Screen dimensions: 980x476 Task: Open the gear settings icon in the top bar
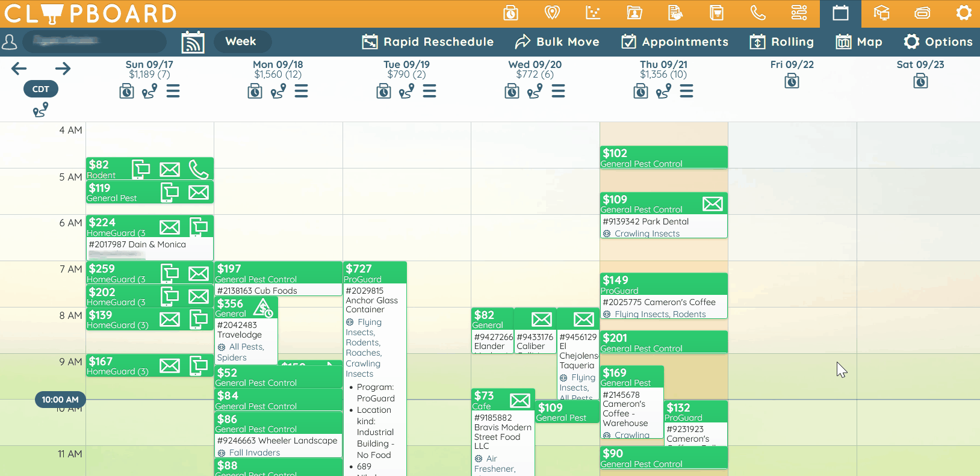click(x=964, y=13)
